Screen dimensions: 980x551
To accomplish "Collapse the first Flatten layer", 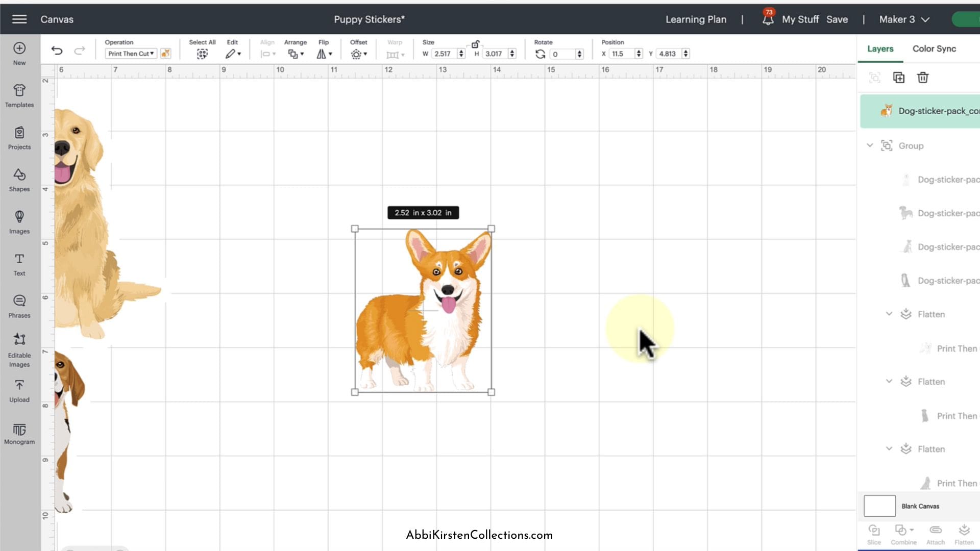I will point(889,314).
